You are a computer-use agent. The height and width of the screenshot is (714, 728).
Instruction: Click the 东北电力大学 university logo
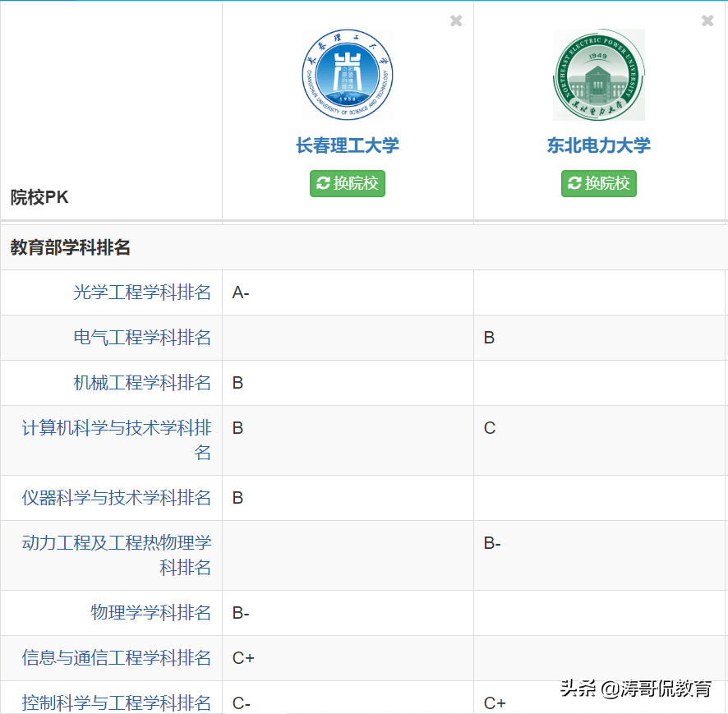pyautogui.click(x=598, y=75)
